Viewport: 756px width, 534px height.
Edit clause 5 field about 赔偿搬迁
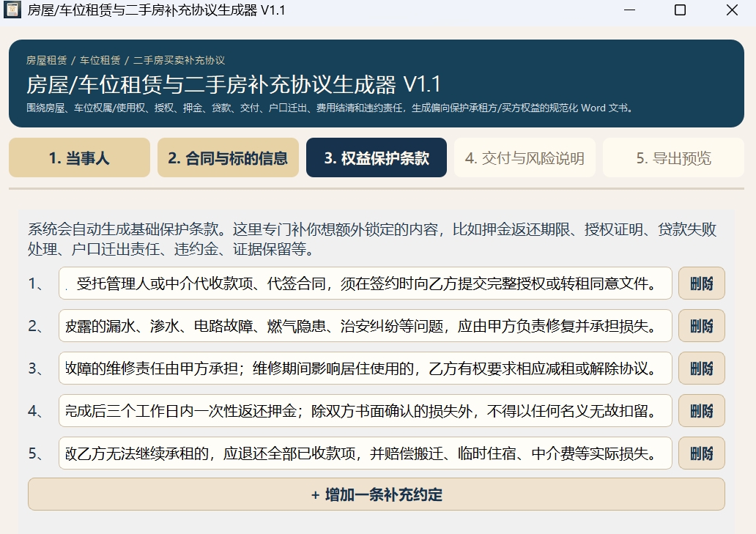click(366, 453)
